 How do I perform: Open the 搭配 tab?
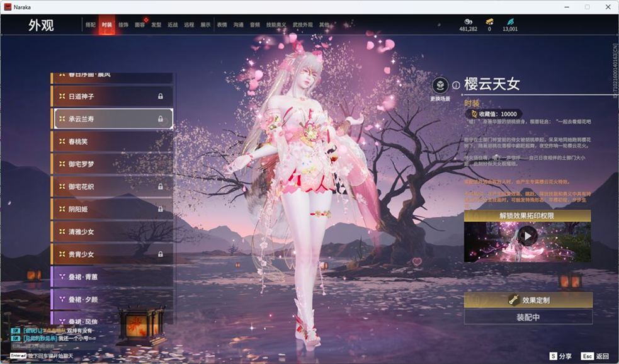point(91,25)
